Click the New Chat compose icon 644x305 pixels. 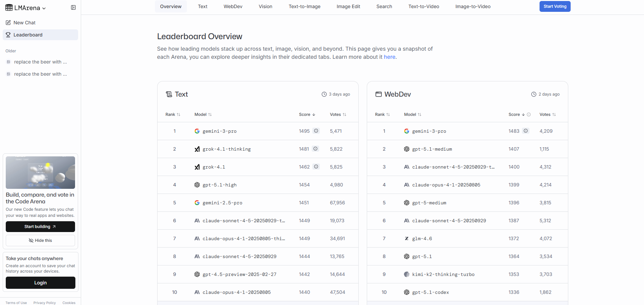click(x=8, y=23)
